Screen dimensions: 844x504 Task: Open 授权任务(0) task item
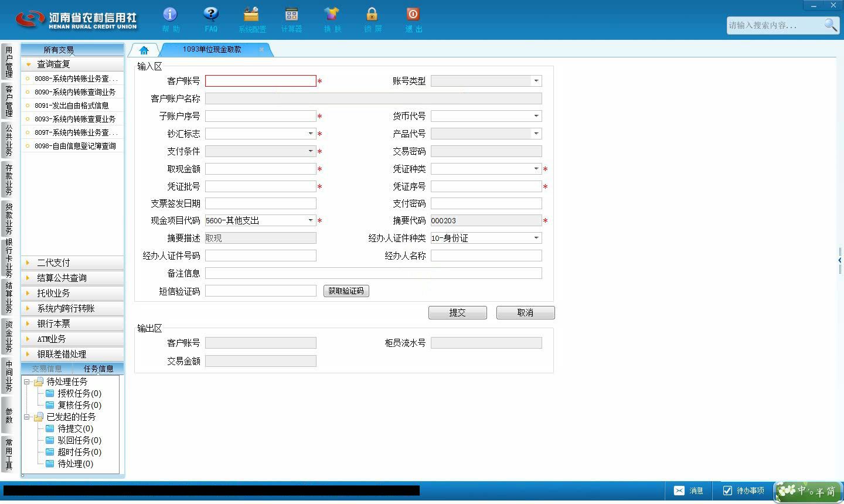click(79, 393)
